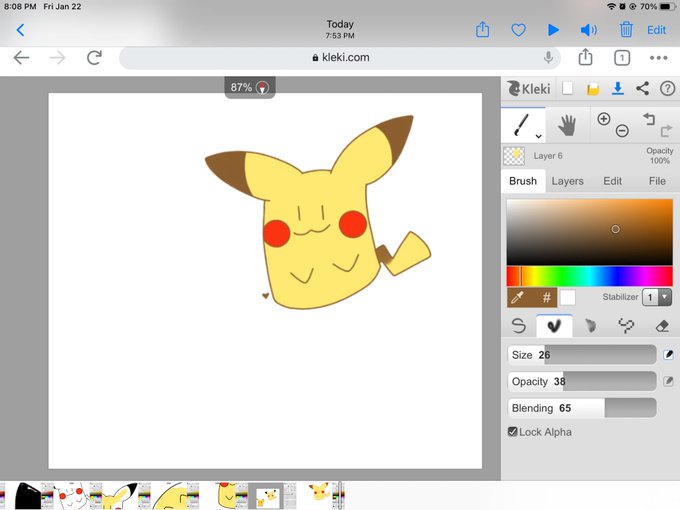Tap the microphone voice search icon
This screenshot has width=680, height=510.
click(548, 57)
